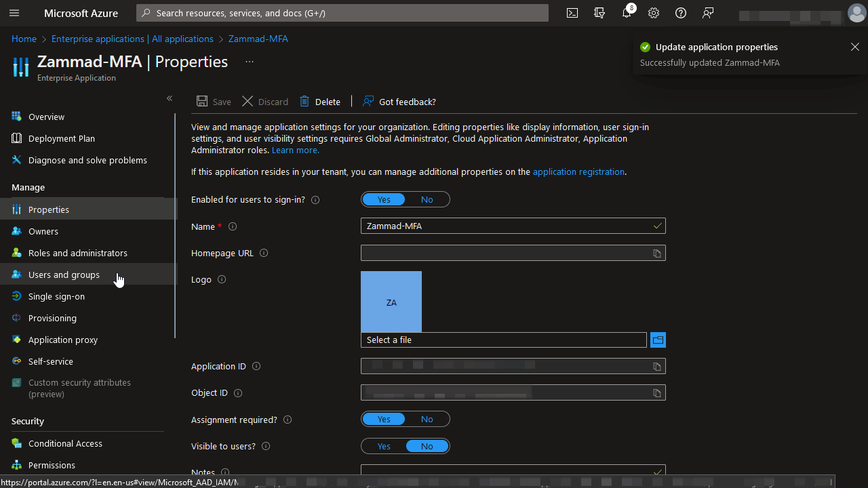
Task: Show info tooltip for Logo
Action: pyautogui.click(x=222, y=279)
